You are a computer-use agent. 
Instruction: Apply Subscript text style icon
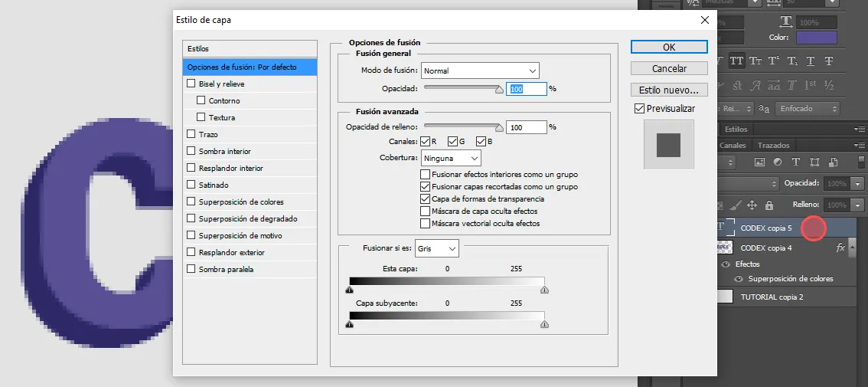click(x=792, y=61)
